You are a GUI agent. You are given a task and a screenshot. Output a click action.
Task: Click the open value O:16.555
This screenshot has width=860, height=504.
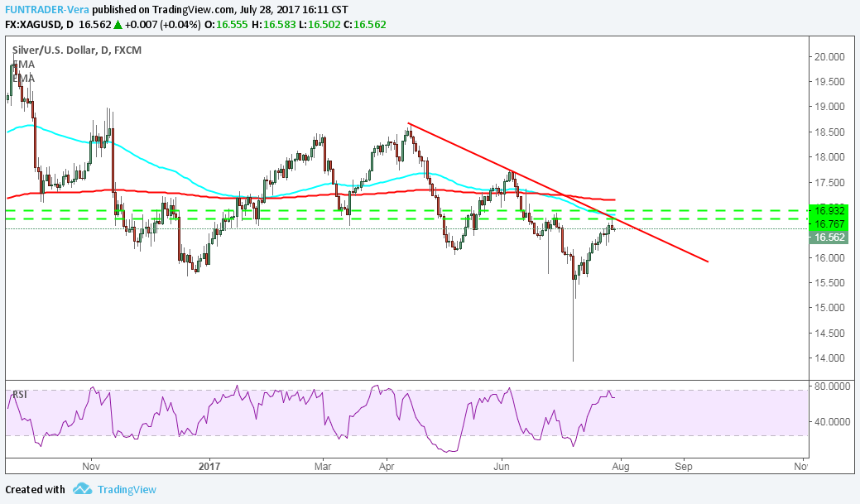(226, 25)
